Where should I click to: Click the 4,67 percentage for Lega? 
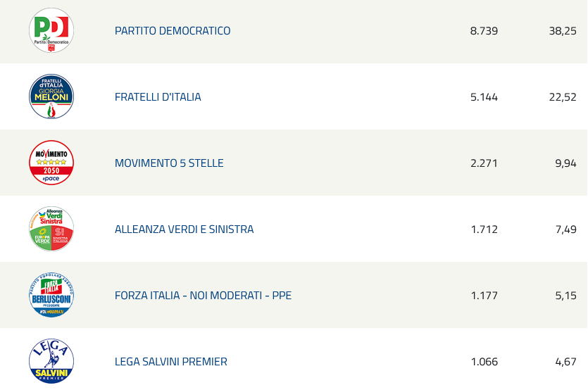pyautogui.click(x=566, y=362)
